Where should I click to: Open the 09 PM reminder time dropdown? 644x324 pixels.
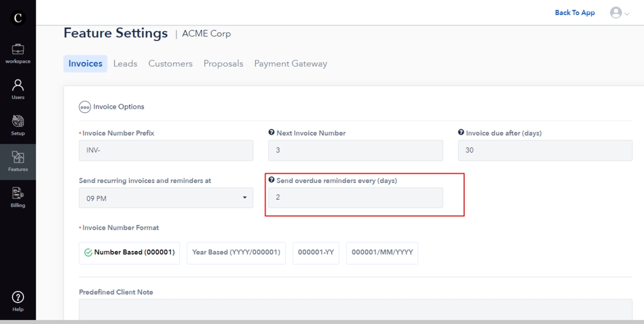(x=166, y=198)
